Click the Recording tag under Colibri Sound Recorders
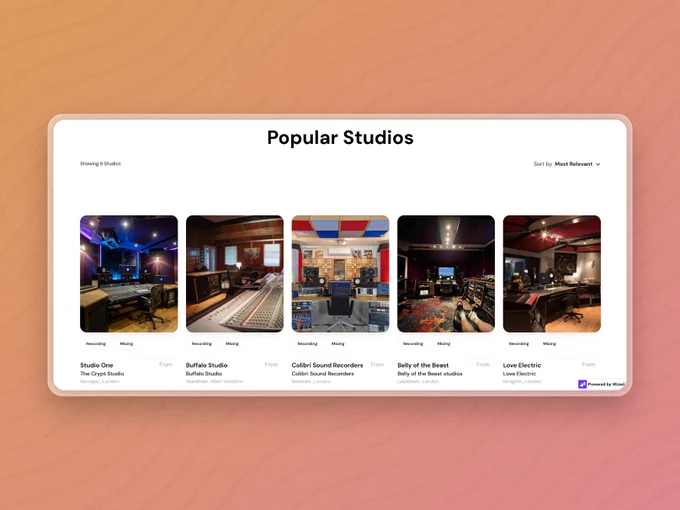 [307, 343]
